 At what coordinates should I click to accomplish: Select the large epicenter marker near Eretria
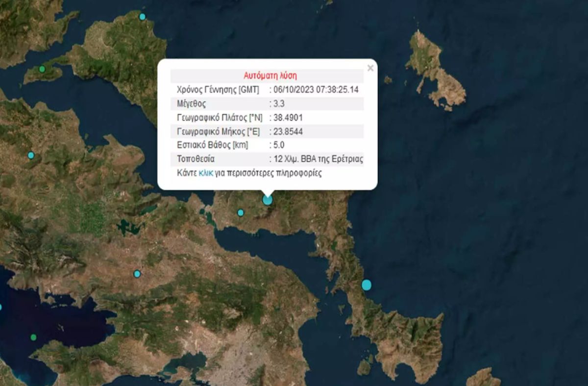click(x=268, y=200)
